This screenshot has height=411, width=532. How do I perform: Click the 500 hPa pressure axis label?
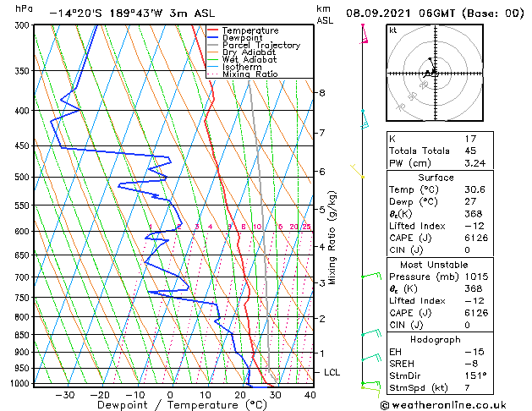(22, 177)
